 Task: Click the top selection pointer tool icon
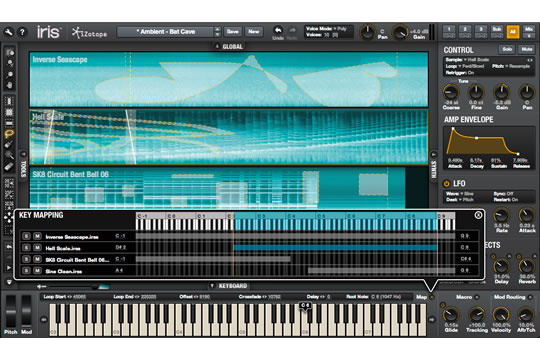pos(10,52)
